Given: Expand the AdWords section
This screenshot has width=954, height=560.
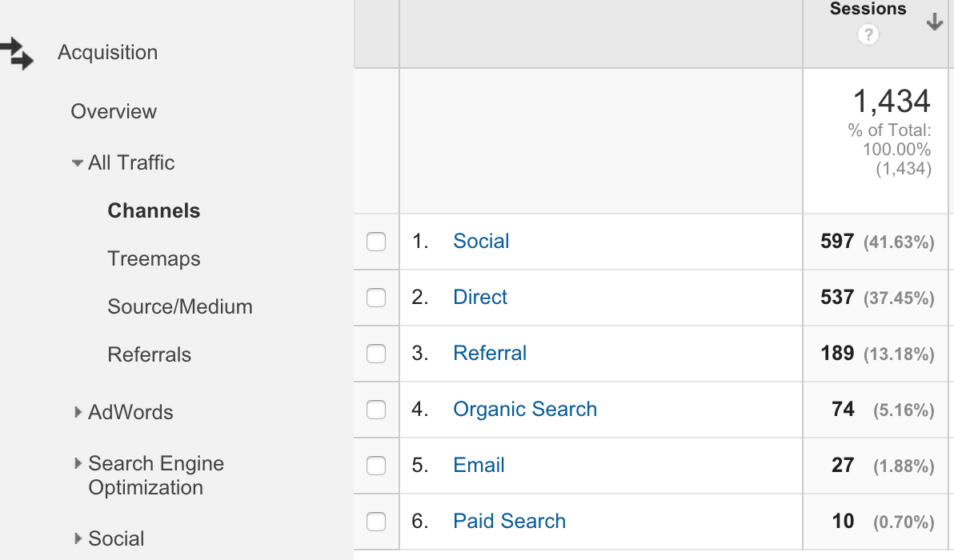Looking at the screenshot, I should 77,412.
